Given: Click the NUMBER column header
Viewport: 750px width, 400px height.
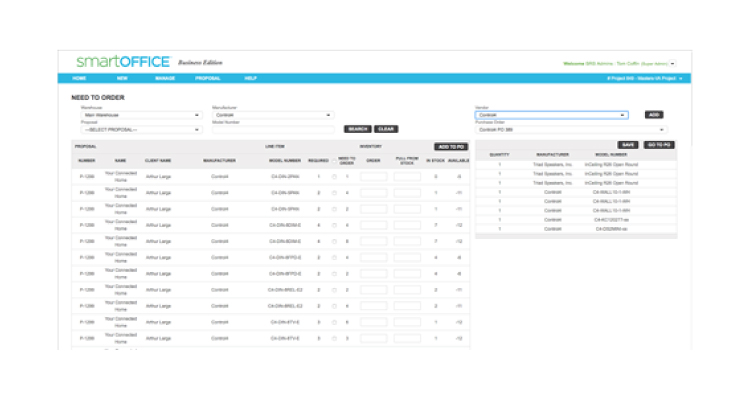Looking at the screenshot, I should click(x=87, y=161).
